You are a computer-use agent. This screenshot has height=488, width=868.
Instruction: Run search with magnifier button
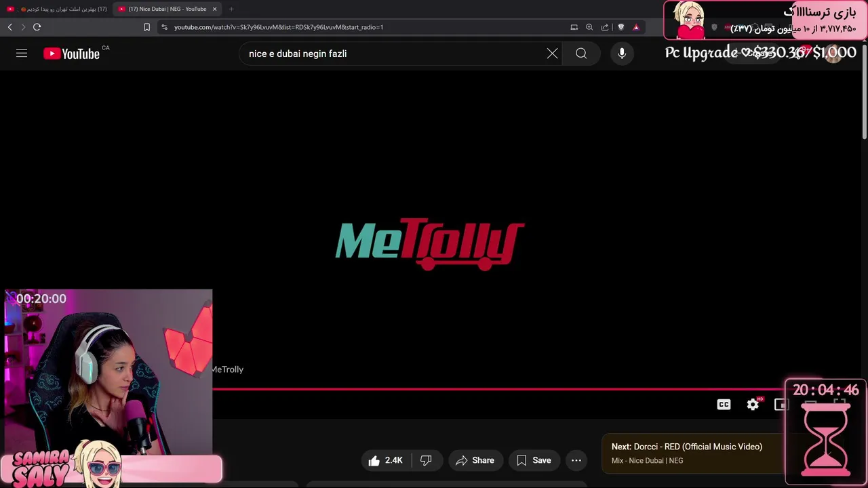point(581,54)
